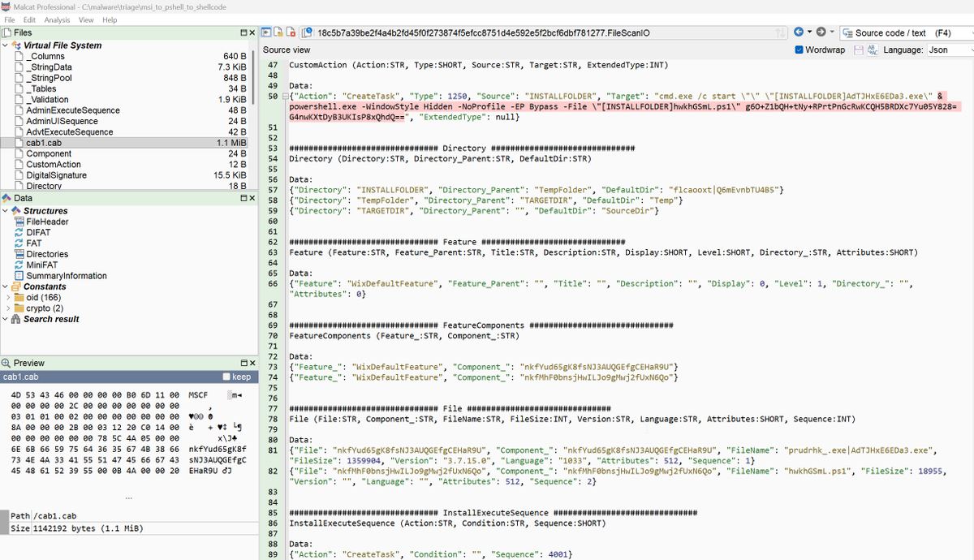This screenshot has height=560, width=974.
Task: Collapse the Virtual File System tree
Action: pos(6,45)
